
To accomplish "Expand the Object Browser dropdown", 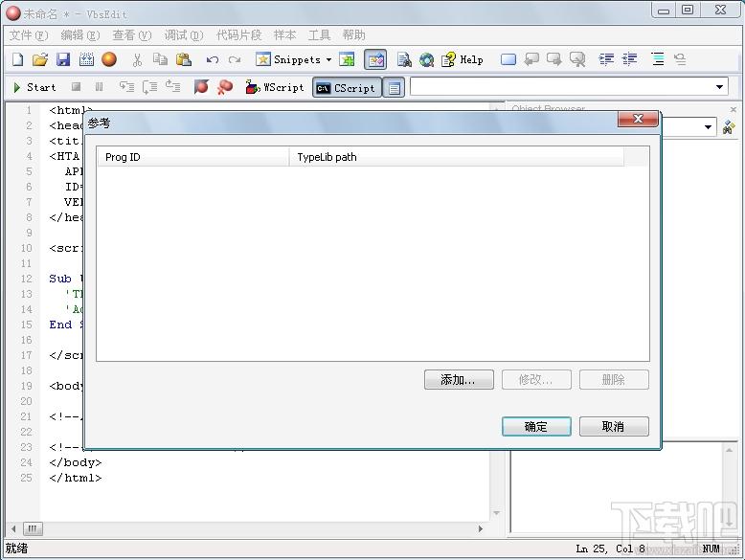I will pos(708,126).
